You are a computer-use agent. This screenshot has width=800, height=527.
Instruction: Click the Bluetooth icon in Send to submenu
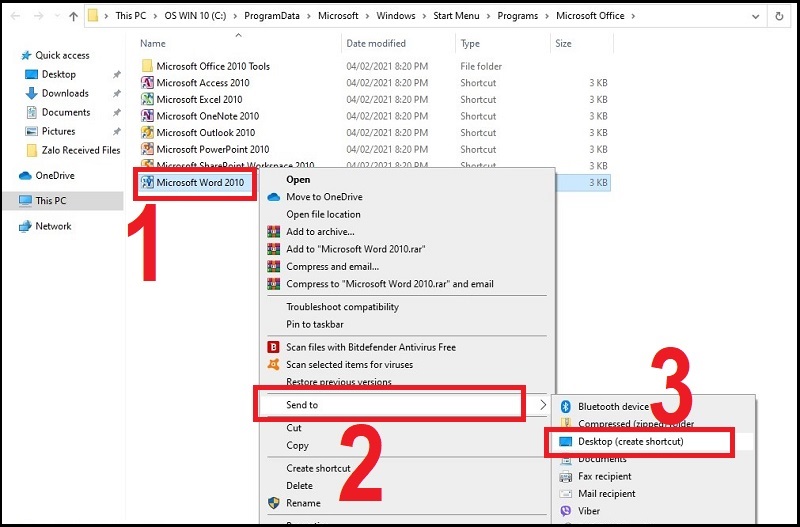point(565,407)
